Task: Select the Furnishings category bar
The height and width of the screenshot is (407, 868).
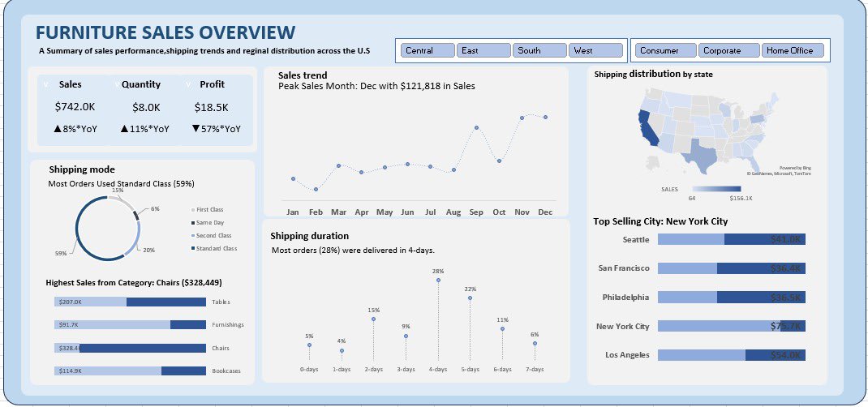Action: pos(130,324)
